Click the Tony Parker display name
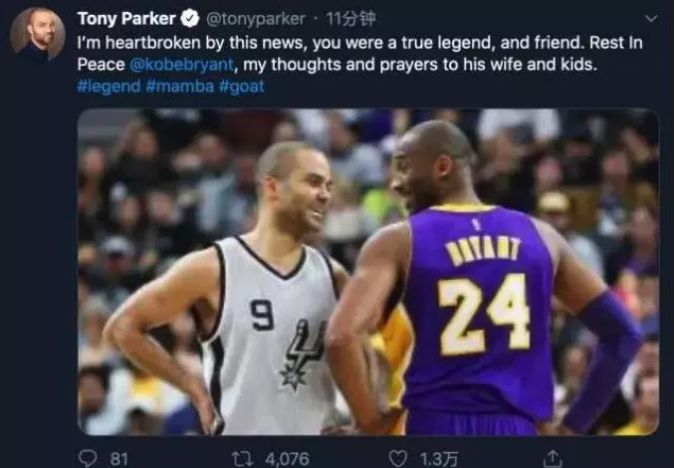The image size is (674, 468). (127, 19)
